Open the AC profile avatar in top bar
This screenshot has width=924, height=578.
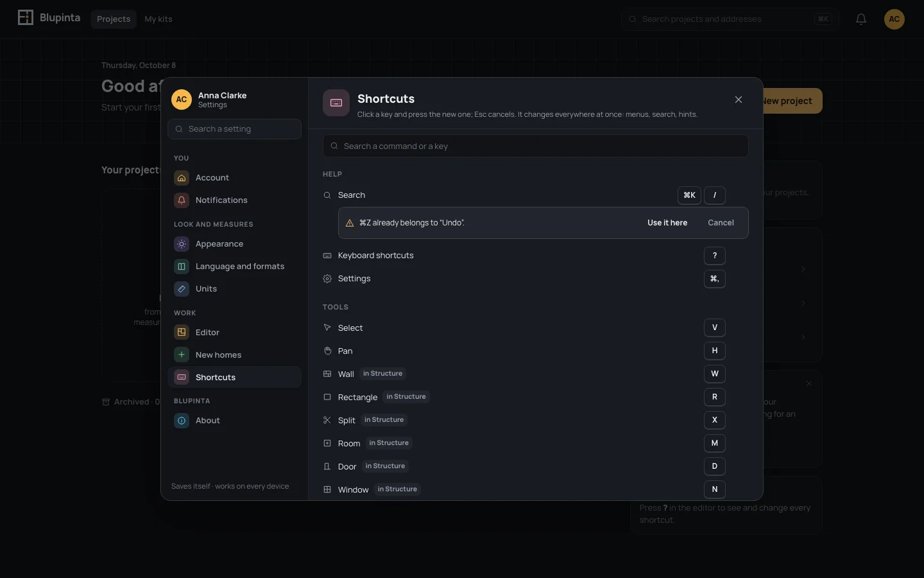pos(894,19)
